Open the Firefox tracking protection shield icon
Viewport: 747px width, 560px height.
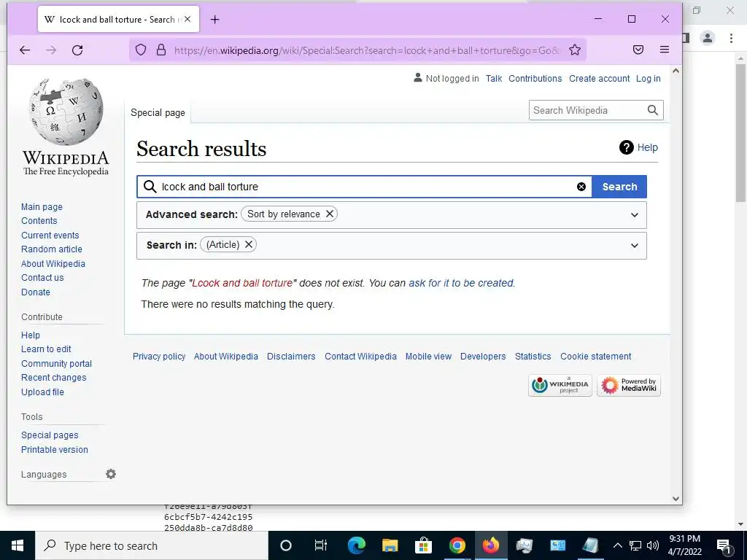click(141, 50)
